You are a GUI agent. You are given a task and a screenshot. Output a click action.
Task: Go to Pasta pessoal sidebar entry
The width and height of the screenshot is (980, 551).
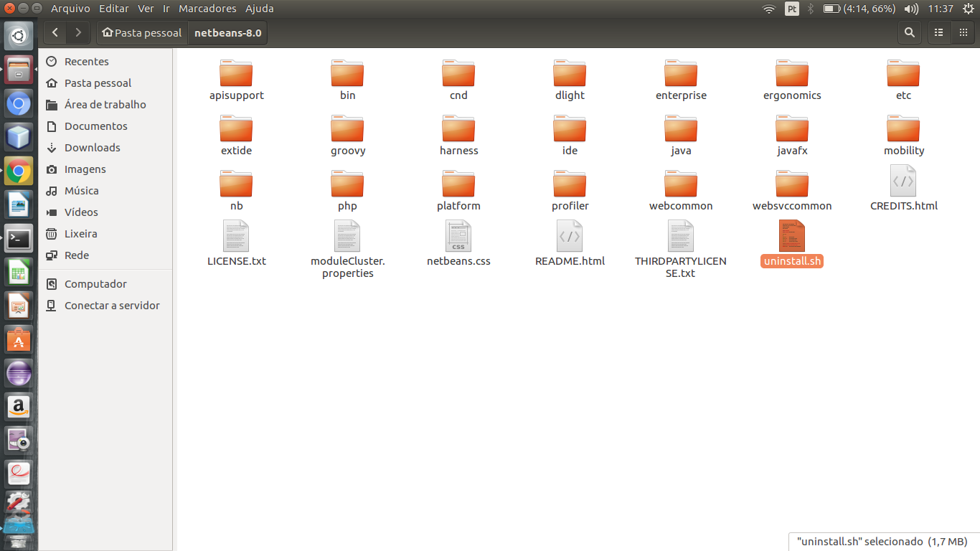click(x=105, y=83)
